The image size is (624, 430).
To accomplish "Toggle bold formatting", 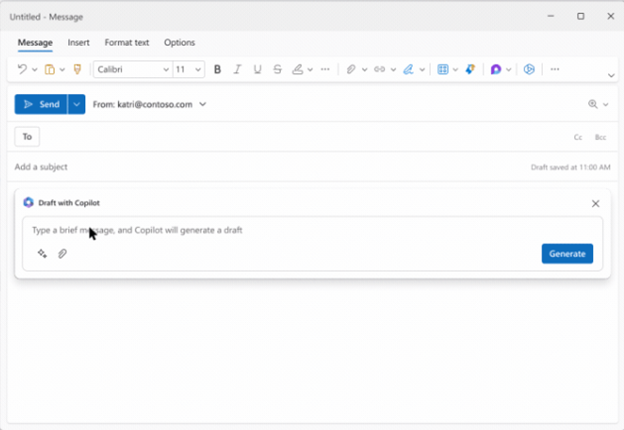I will point(217,70).
